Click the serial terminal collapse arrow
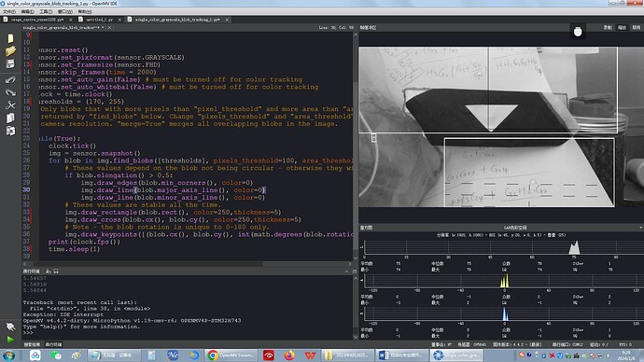Image resolution: width=644 pixels, height=362 pixels. (346, 271)
